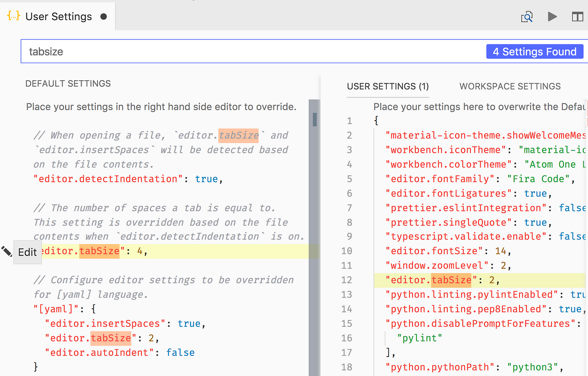Click the "python.linting.pep8Enabled": true line

[x=486, y=309]
